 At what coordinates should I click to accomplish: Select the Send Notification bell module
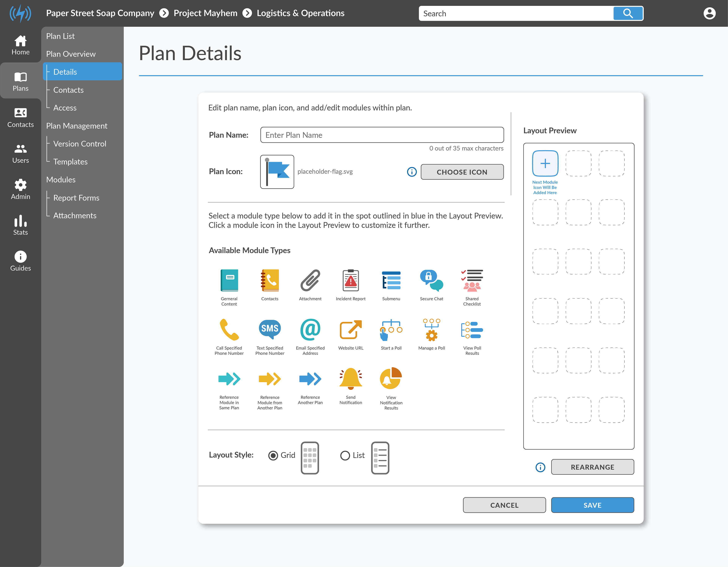[x=350, y=379]
